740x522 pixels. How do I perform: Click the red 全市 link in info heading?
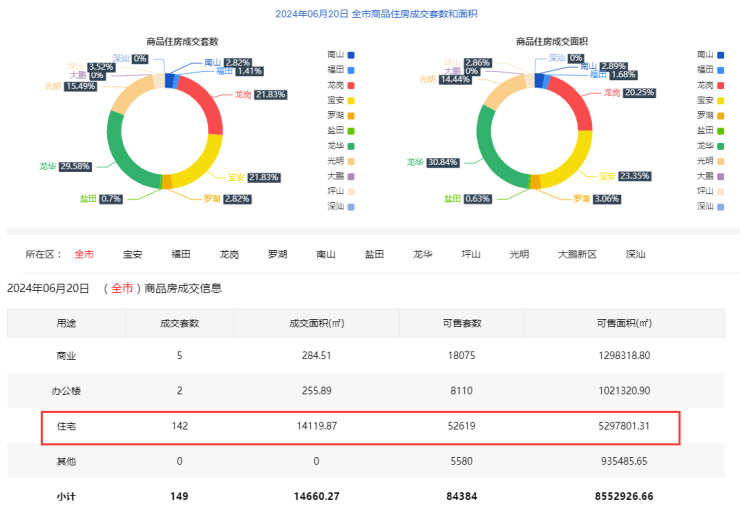122,288
